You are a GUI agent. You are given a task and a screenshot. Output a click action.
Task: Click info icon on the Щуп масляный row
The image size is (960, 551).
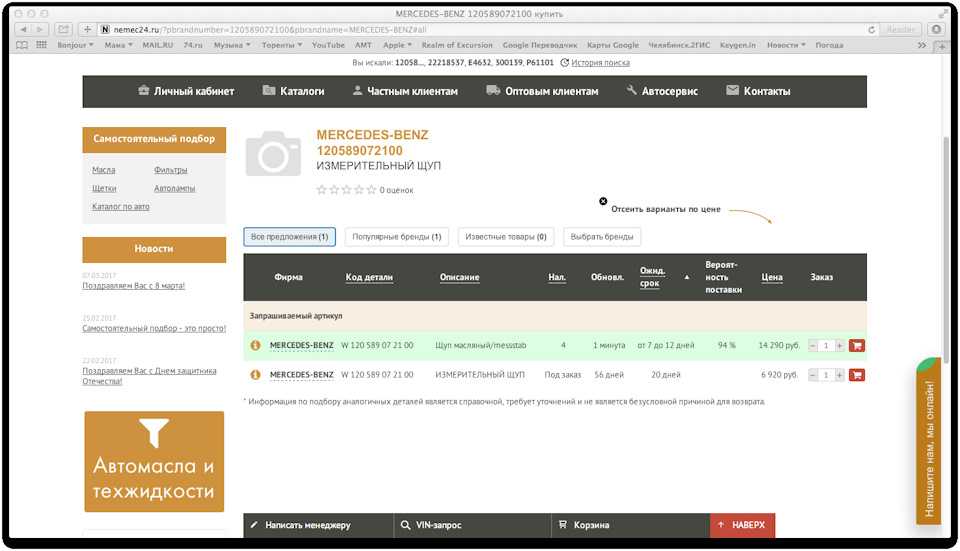tap(255, 346)
